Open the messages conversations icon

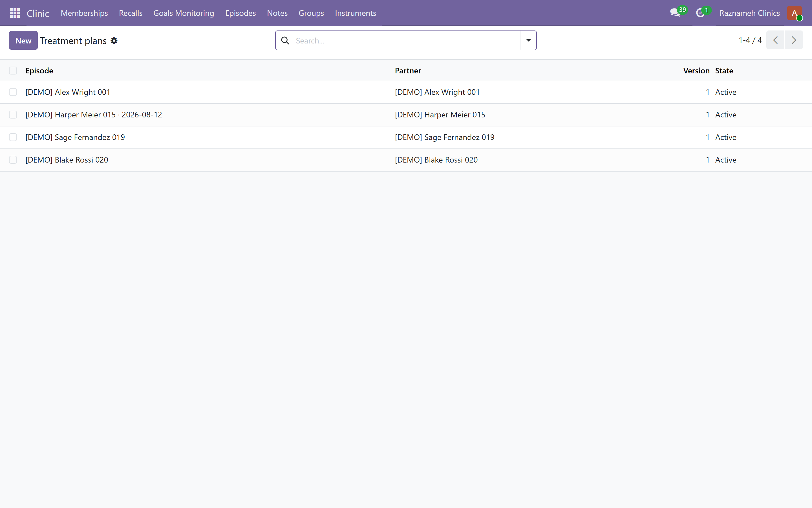(x=675, y=13)
